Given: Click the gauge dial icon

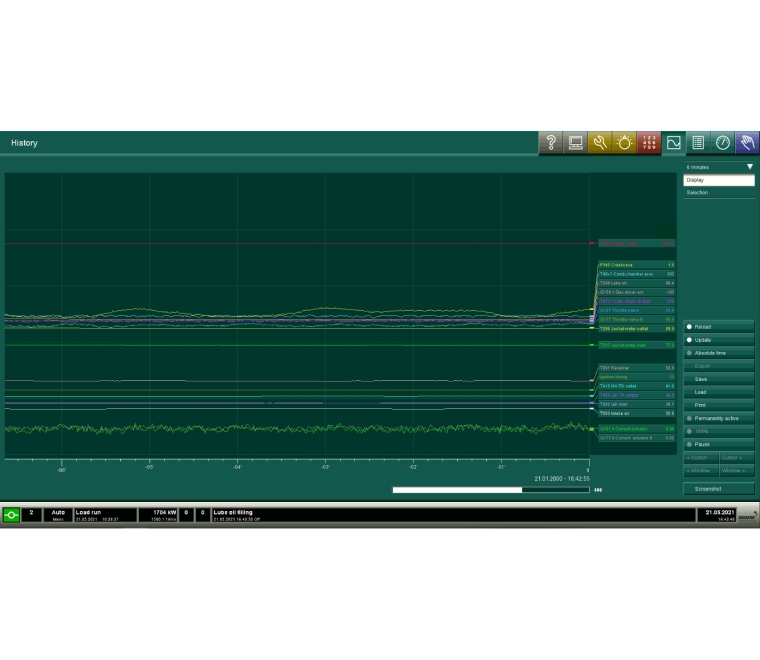Looking at the screenshot, I should click(x=723, y=143).
